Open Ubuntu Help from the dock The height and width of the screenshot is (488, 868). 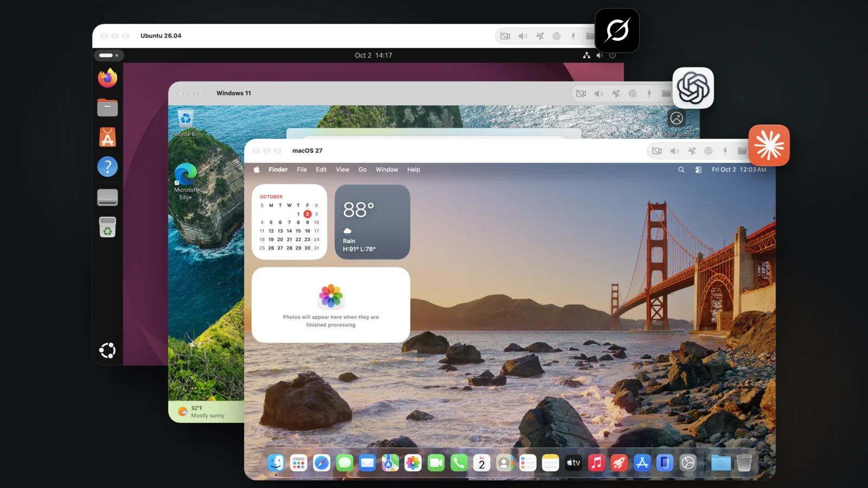(x=107, y=166)
